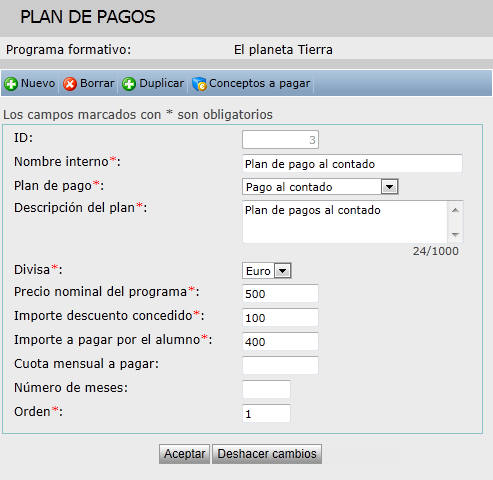
Task: Click the empty Cuota mensual a pagar field
Action: pyautogui.click(x=280, y=365)
